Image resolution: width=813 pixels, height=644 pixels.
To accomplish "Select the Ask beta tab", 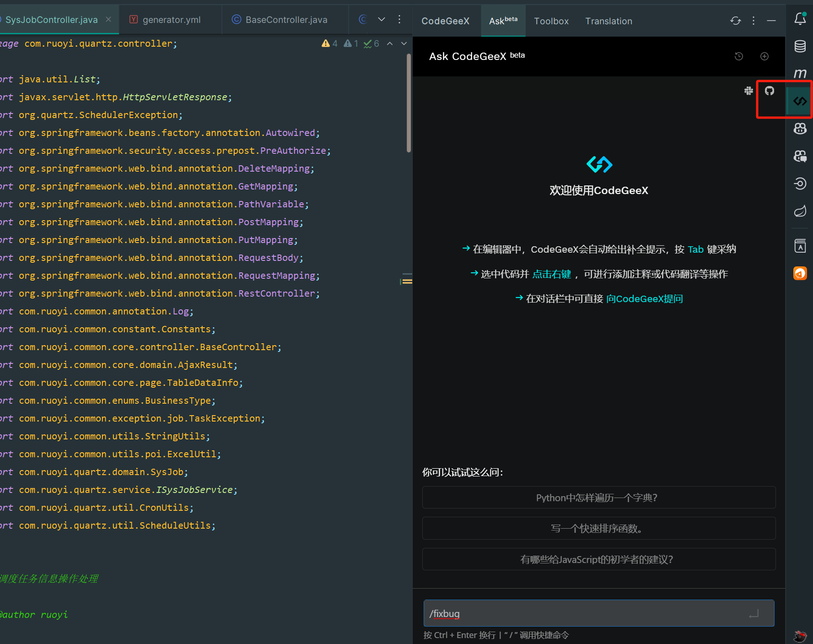I will [x=503, y=21].
